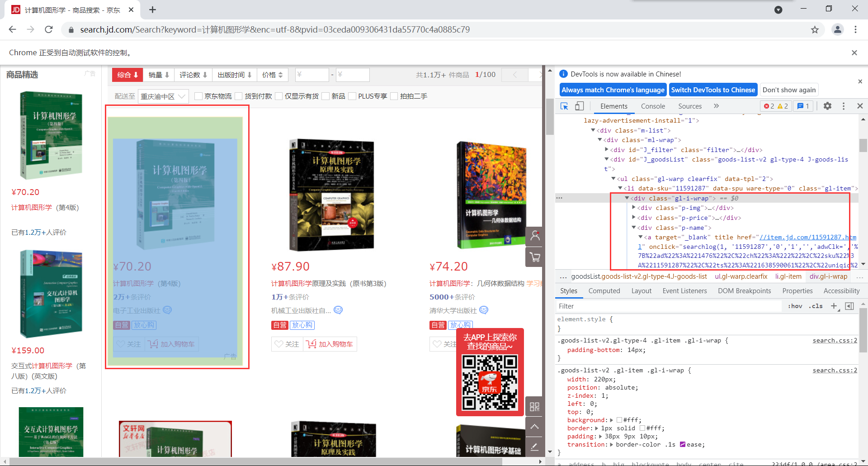Open the Computed styles tab

coord(604,291)
